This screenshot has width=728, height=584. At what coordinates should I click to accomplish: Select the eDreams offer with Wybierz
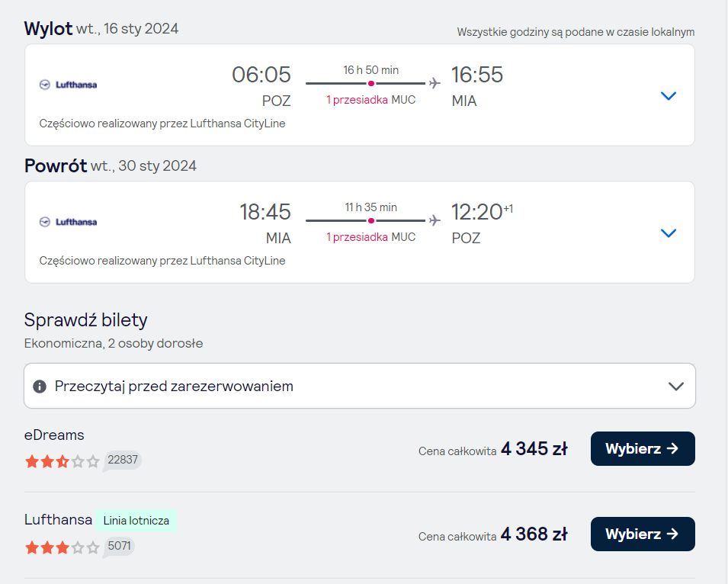[643, 448]
